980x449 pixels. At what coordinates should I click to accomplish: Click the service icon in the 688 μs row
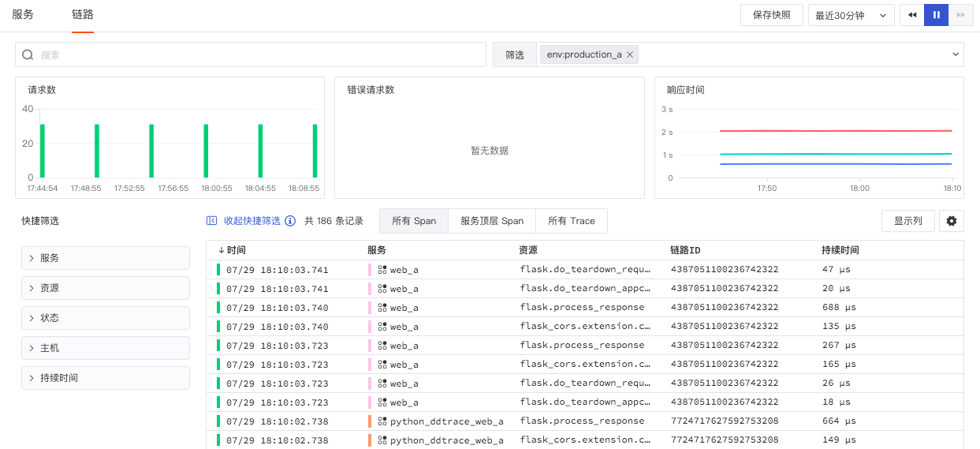pyautogui.click(x=382, y=308)
